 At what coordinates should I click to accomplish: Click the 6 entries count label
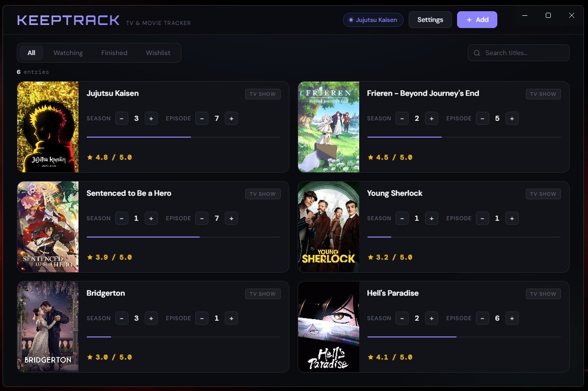coord(33,72)
